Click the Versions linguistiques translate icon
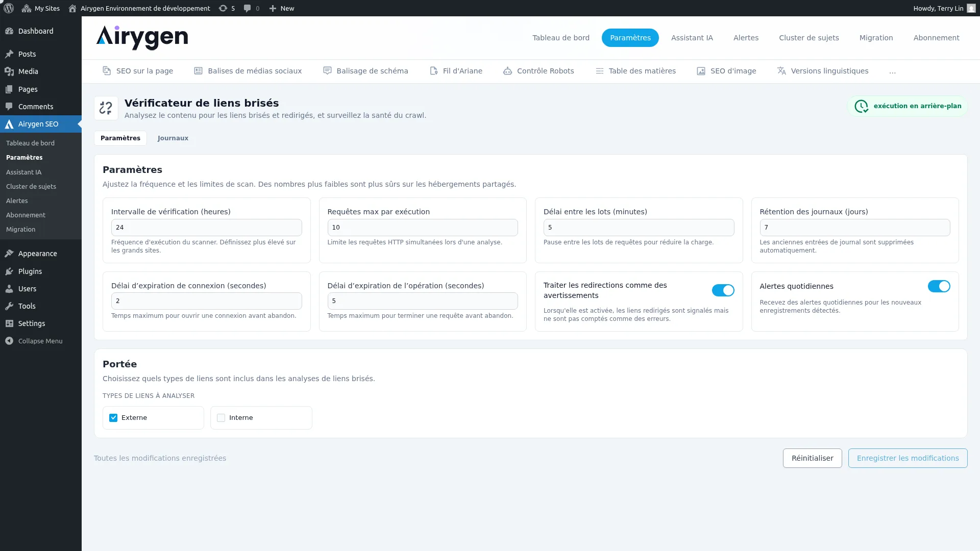The height and width of the screenshot is (551, 980). [x=781, y=71]
